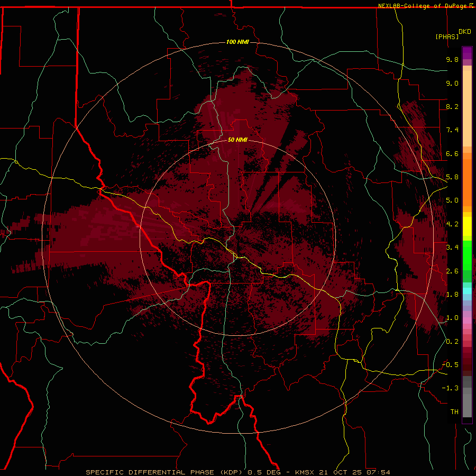Click the '21 OCT 25' date in the caption
Image resolution: width=476 pixels, height=476 pixels.
pos(340,472)
